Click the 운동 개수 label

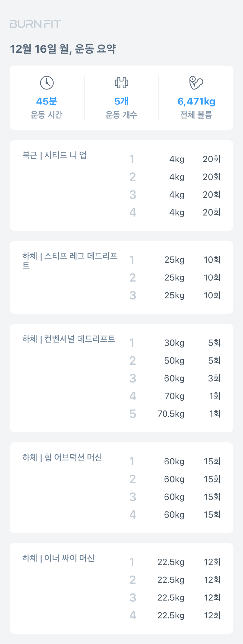(x=121, y=115)
